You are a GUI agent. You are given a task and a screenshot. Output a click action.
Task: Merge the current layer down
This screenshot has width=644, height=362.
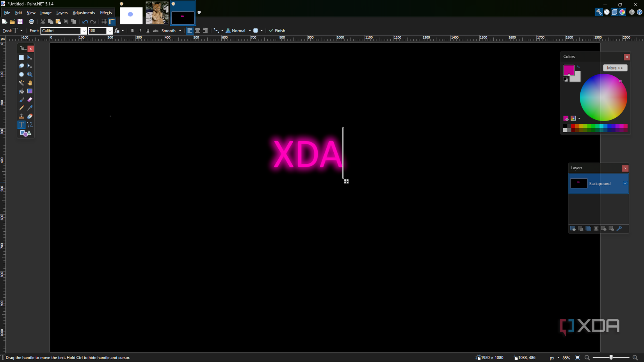596,229
